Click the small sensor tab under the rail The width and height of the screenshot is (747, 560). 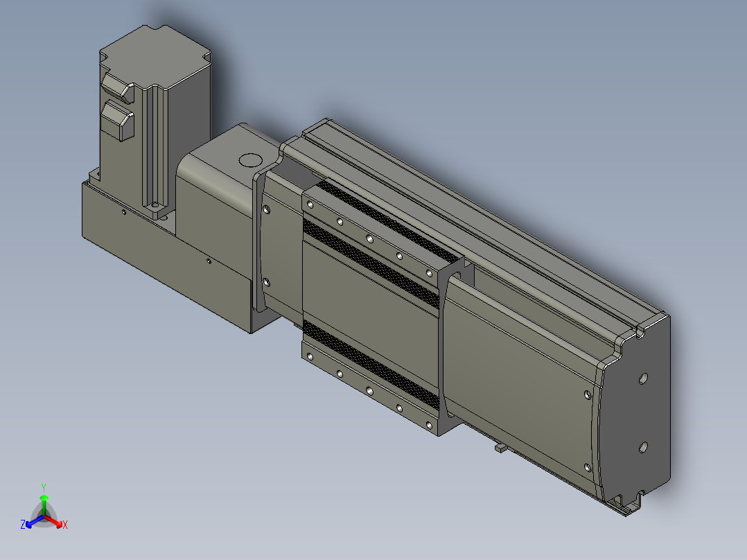pyautogui.click(x=500, y=448)
